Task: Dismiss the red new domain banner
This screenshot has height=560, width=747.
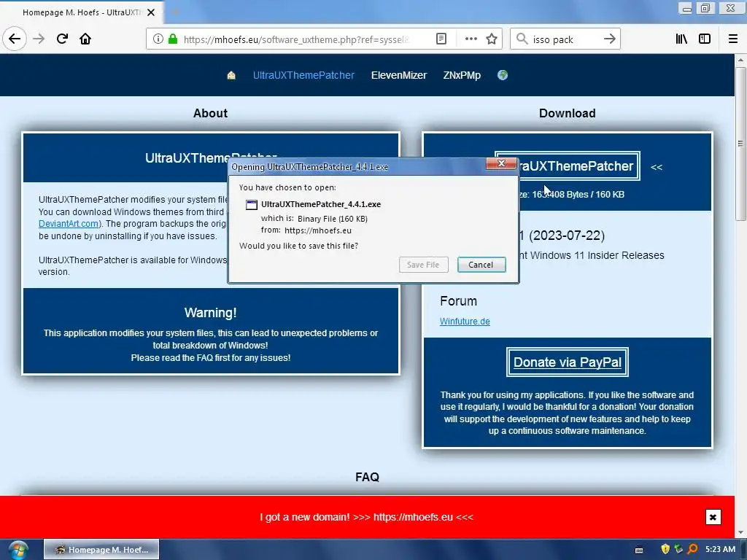Action: tap(713, 517)
